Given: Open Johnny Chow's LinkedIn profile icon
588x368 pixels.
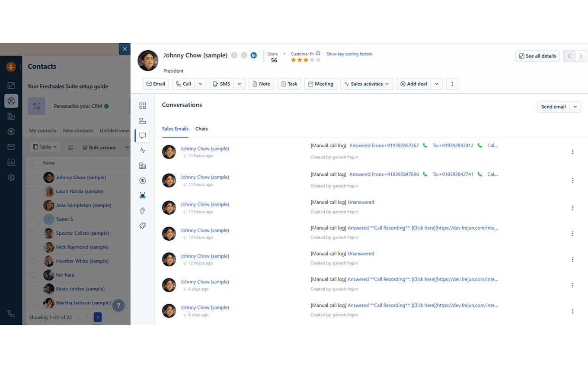Looking at the screenshot, I should [254, 55].
